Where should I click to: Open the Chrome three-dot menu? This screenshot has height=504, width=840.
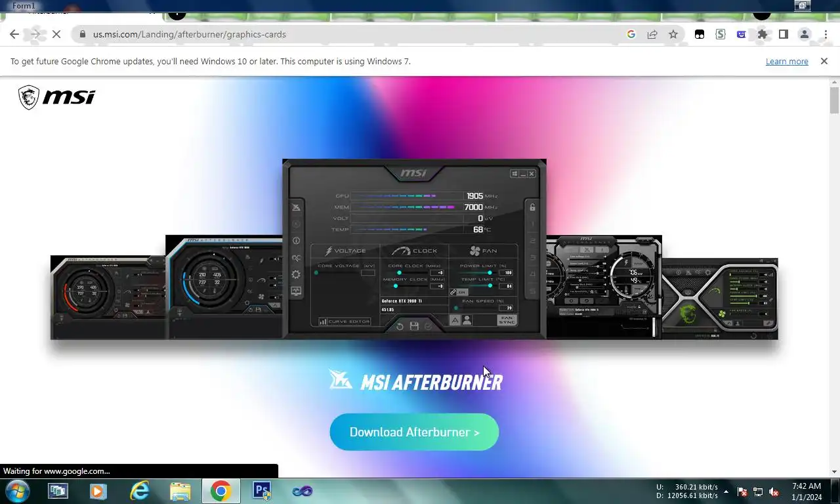point(826,34)
